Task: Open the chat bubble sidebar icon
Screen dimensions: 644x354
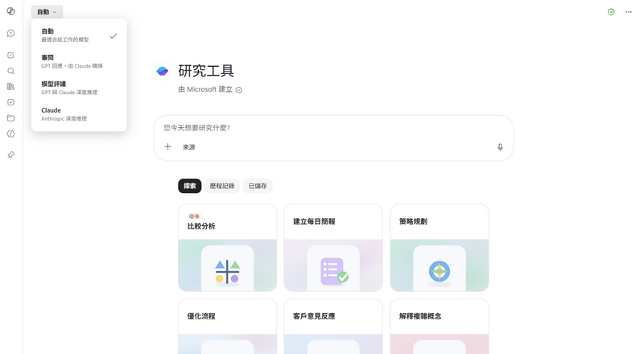Action: [11, 33]
